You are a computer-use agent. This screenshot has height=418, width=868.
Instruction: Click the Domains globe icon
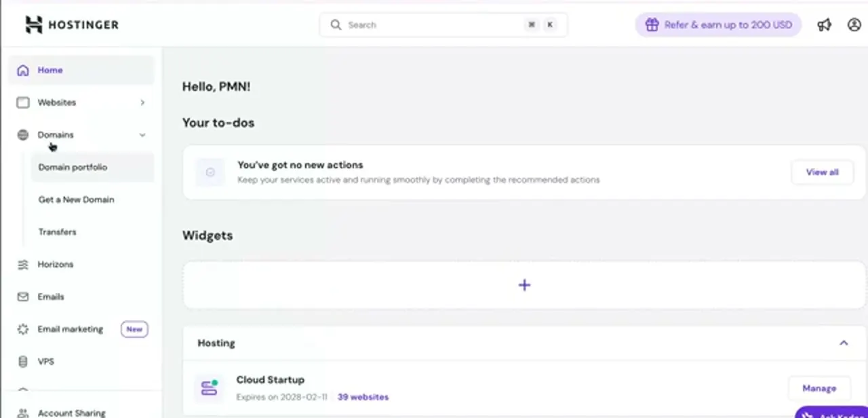(23, 135)
